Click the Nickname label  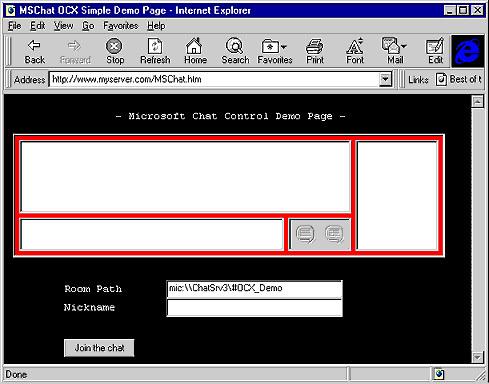tap(89, 307)
